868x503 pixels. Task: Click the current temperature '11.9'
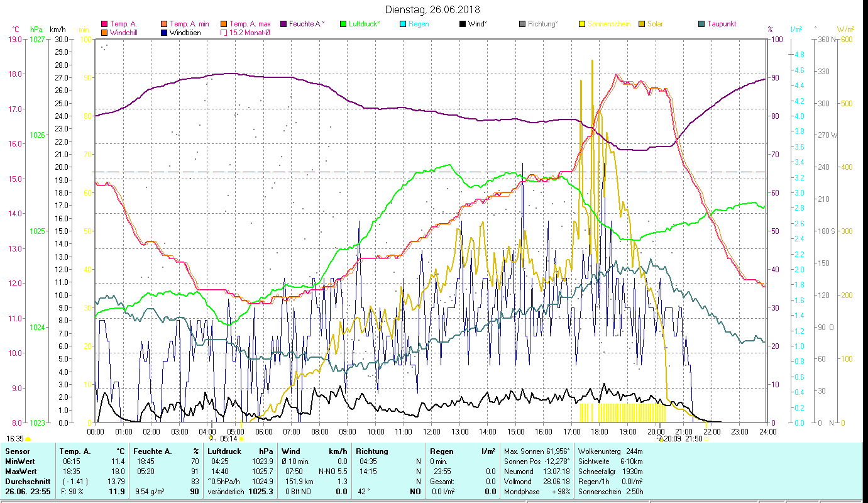[117, 492]
